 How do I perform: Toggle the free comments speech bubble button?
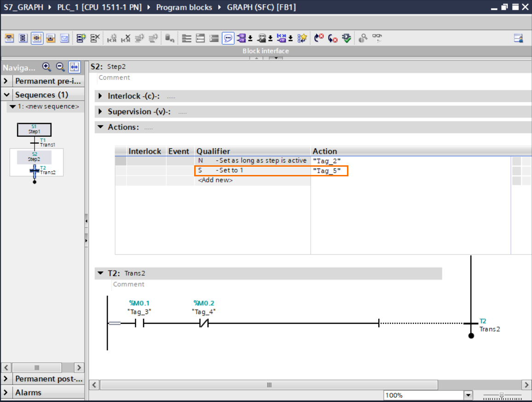(x=228, y=38)
